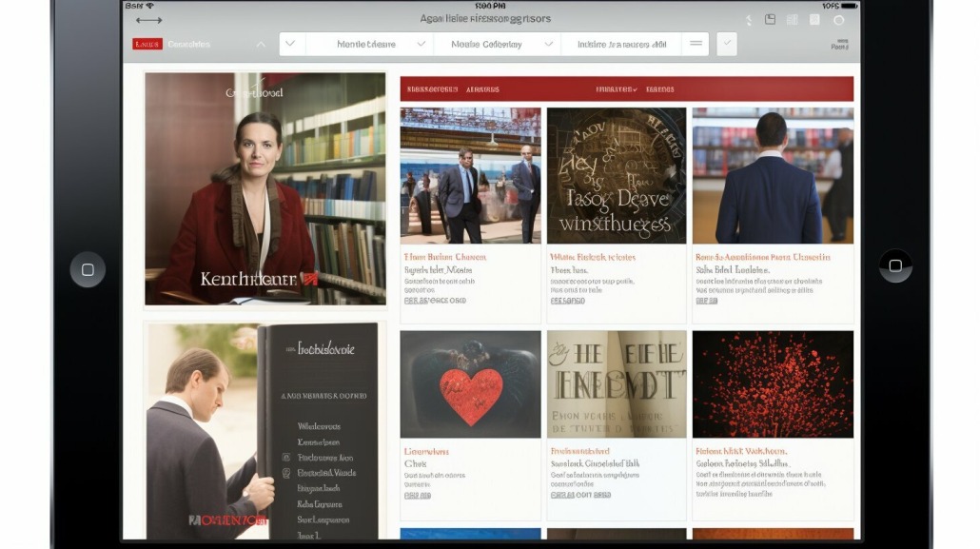Toggle the checkmark box next to the filter bar
Viewport: 980px width, 549px height.
726,44
